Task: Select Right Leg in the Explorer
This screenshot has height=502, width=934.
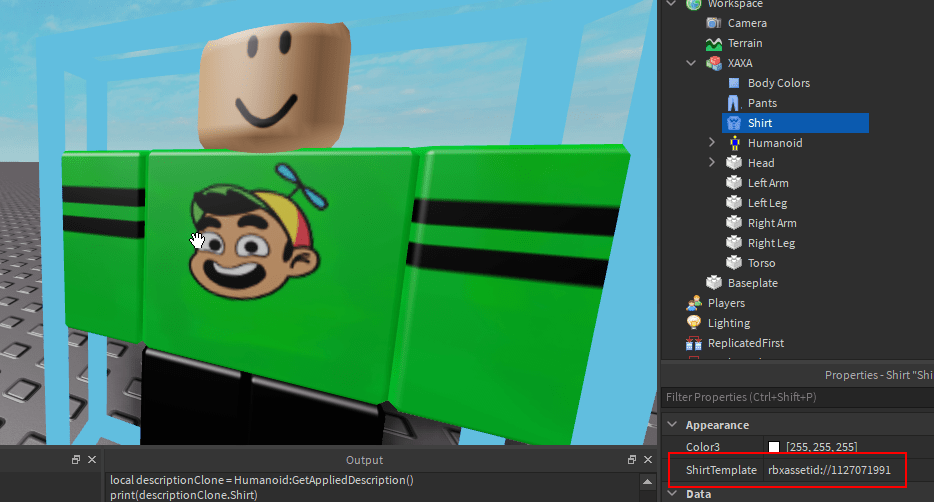Action: (x=771, y=243)
